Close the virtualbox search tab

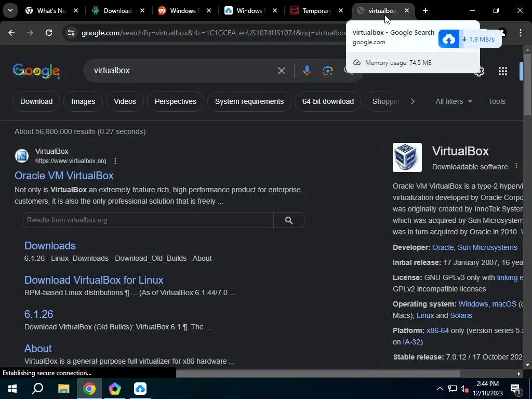[x=407, y=11]
